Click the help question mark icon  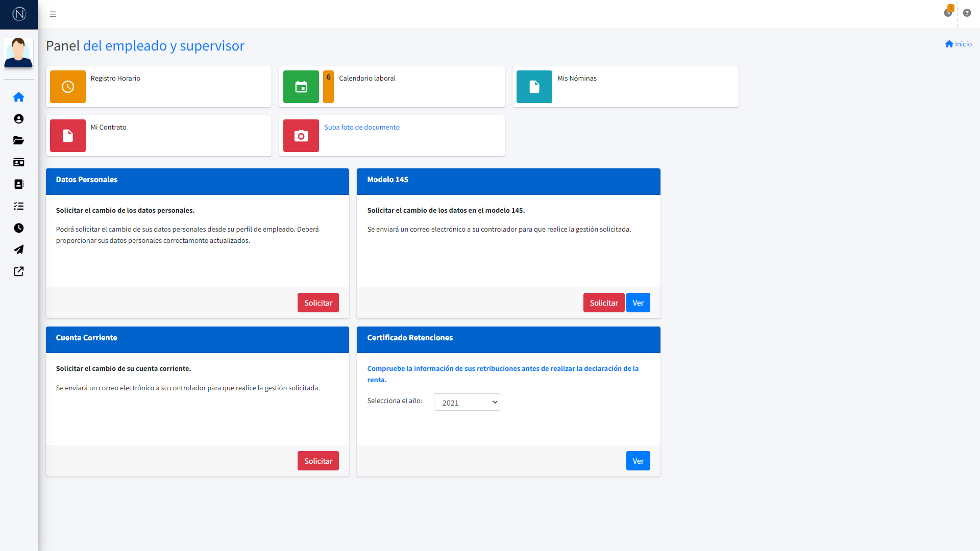coord(967,13)
